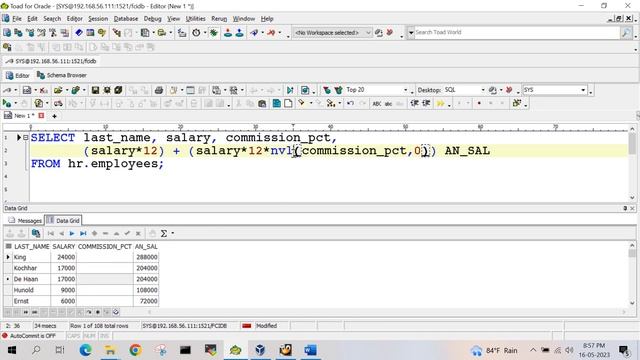Click the COMMISSION_PCT column header
The width and height of the screenshot is (640, 360).
[105, 247]
